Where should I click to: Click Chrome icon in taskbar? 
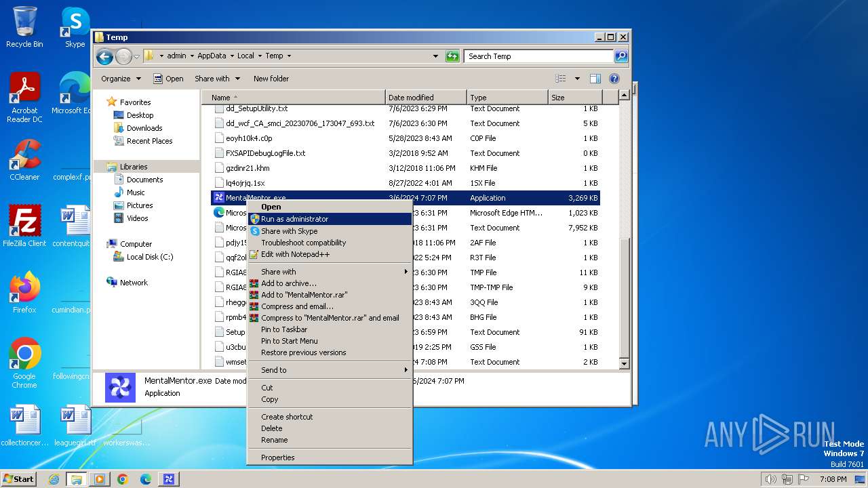pyautogui.click(x=123, y=479)
